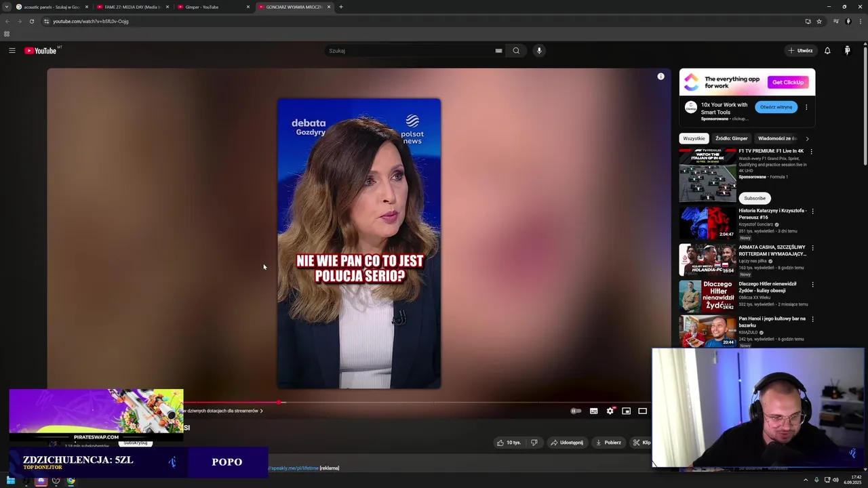Open F1 TV PREMIUM ad options menu

(812, 151)
